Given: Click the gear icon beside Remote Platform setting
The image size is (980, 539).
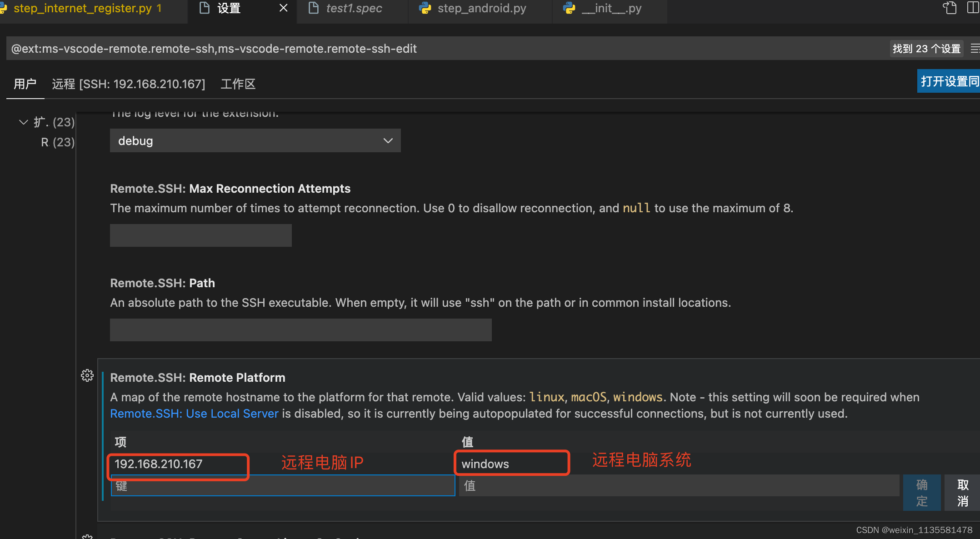Looking at the screenshot, I should click(87, 375).
